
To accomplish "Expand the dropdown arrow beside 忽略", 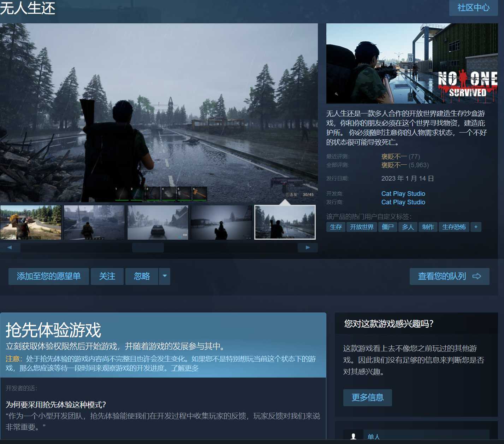I will coord(165,276).
